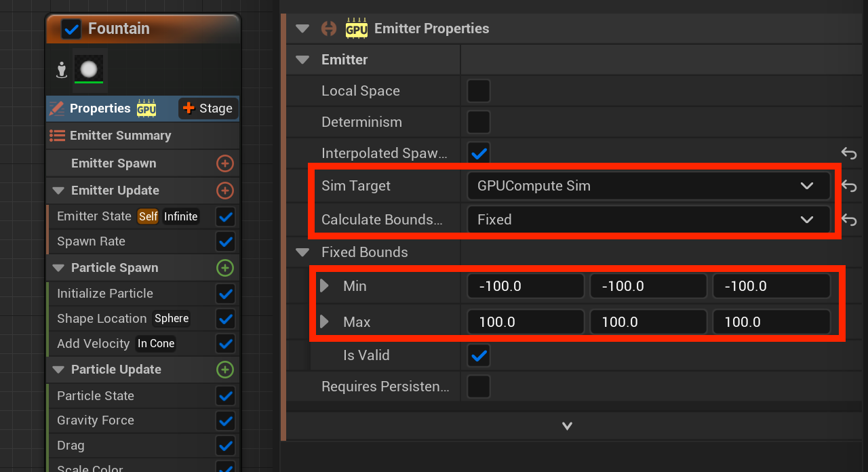The width and height of the screenshot is (868, 472).
Task: Click the plus icon beside Emitter Spawn
Action: pyautogui.click(x=225, y=163)
